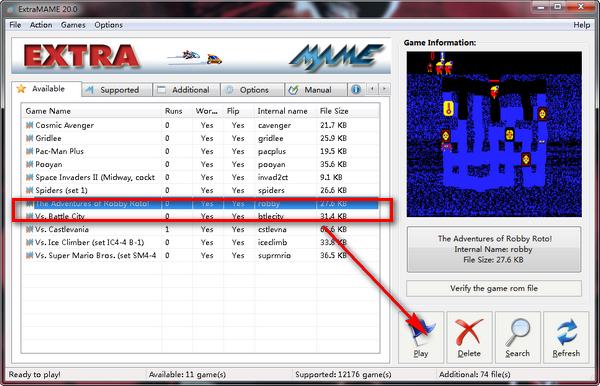600x386 pixels.
Task: Open the Action menu
Action: [x=41, y=25]
